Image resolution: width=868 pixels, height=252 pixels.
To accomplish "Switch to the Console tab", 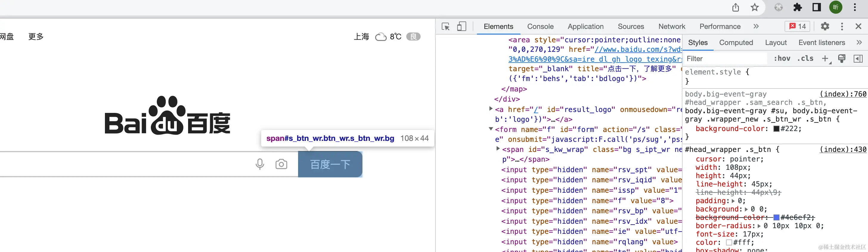I will pos(540,26).
